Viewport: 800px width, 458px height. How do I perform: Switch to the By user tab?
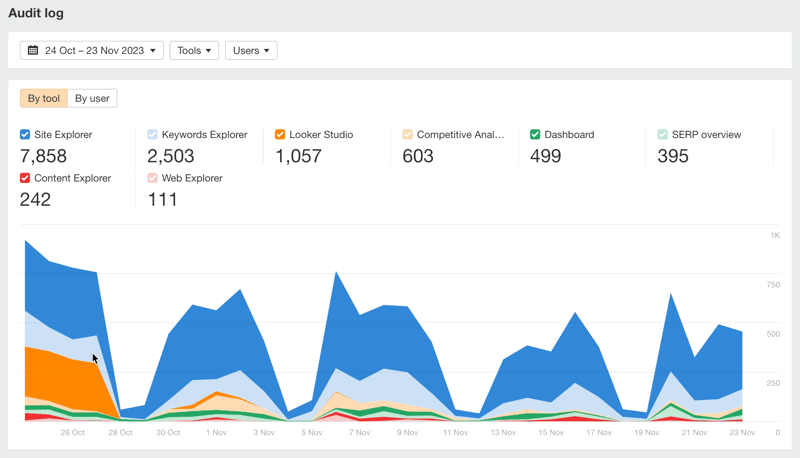click(x=92, y=98)
